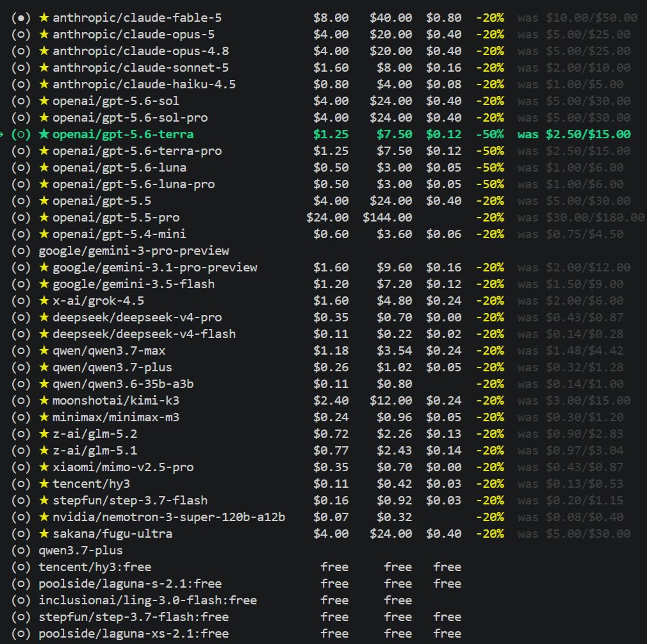647x644 pixels.
Task: Click $0.24 cache price on qwen3.7-max row
Action: coord(443,350)
